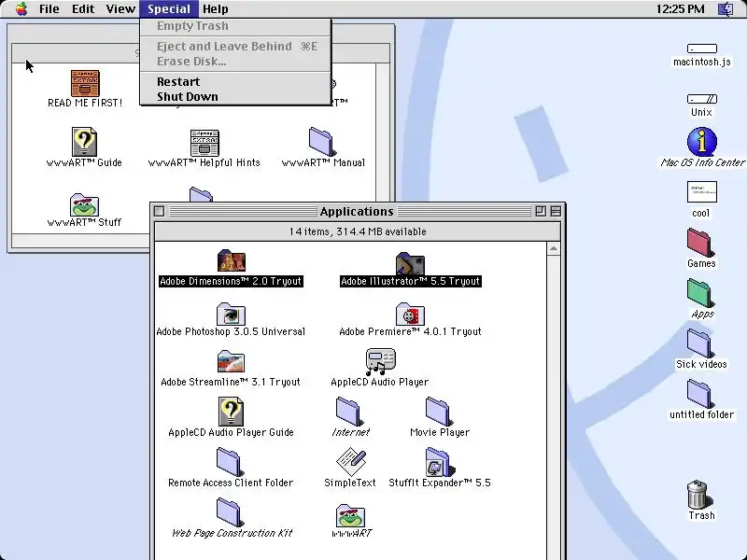Select the Adobe Premiere 4.0.1 Tryout icon
The image size is (747, 560).
tap(410, 314)
